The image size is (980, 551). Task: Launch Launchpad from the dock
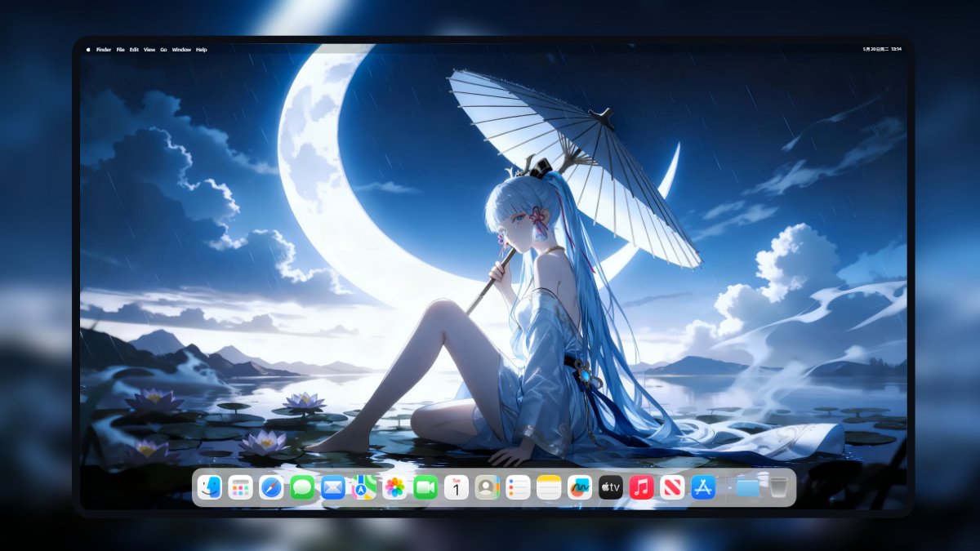click(x=240, y=487)
